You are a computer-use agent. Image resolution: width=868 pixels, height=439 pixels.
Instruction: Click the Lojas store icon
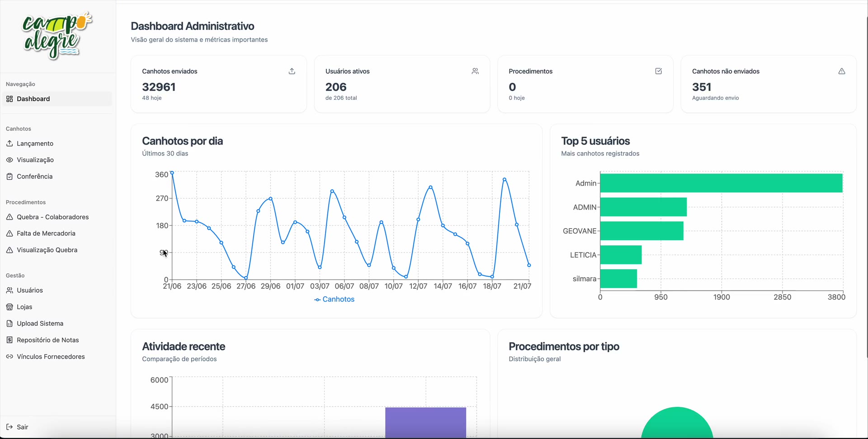pyautogui.click(x=9, y=307)
